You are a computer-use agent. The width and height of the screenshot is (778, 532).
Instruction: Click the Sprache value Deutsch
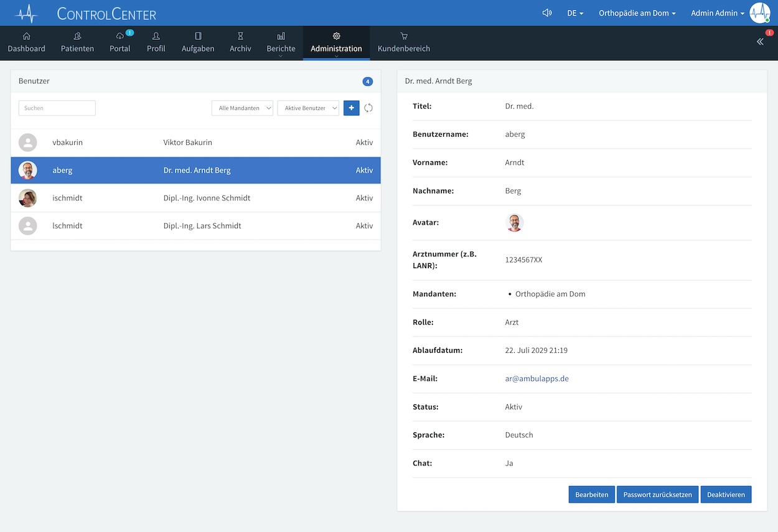[519, 435]
